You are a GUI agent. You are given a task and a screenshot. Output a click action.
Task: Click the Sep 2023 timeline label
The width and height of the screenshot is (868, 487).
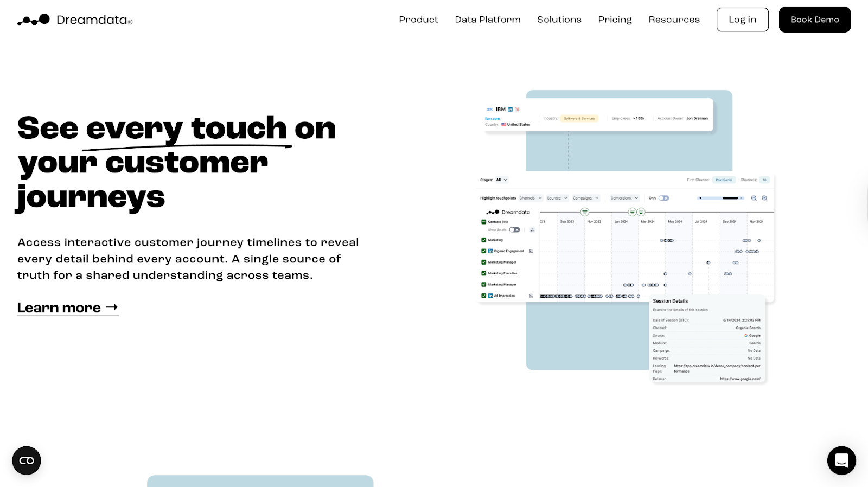(x=567, y=221)
